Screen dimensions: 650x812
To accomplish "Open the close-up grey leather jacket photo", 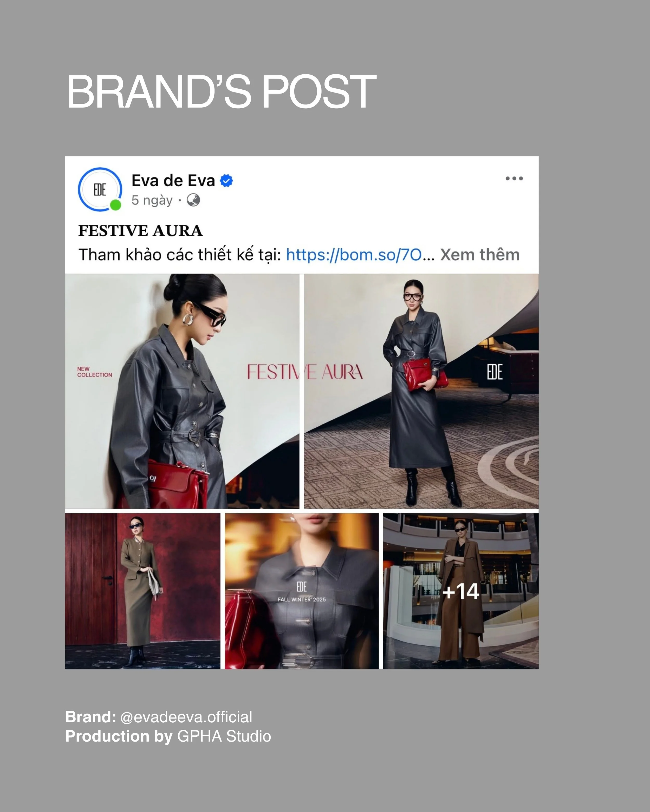I will (x=182, y=391).
